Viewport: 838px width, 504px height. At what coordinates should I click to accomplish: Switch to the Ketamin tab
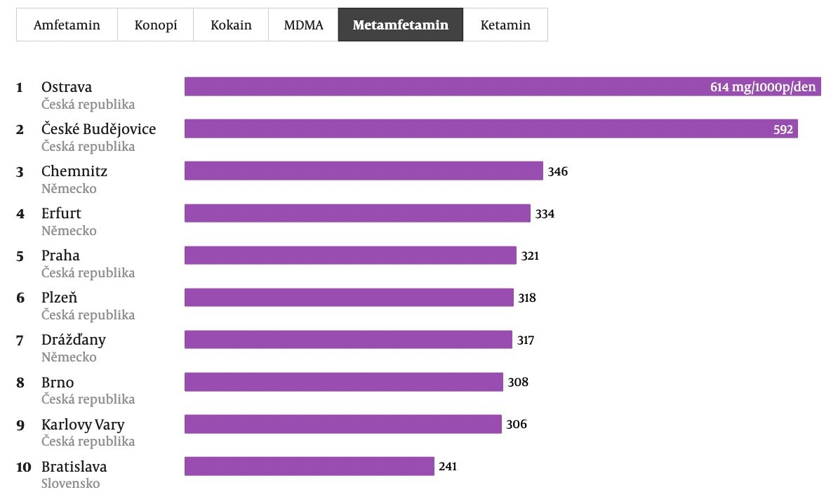click(505, 25)
